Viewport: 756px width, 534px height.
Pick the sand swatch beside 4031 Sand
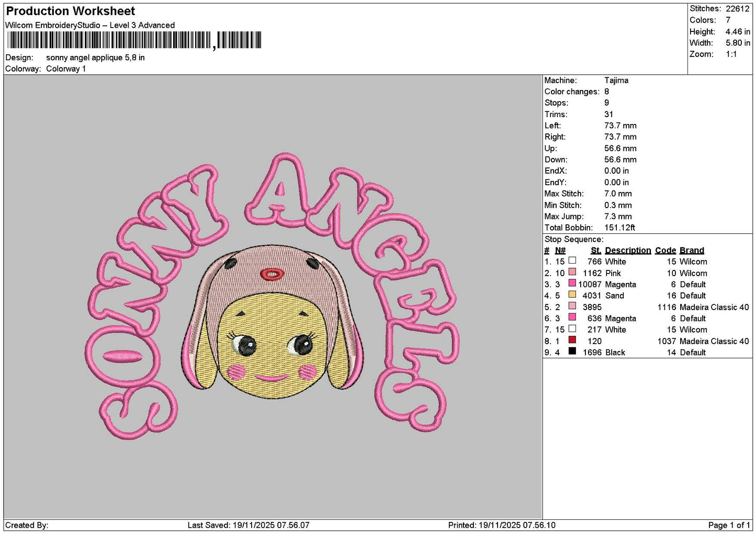tap(572, 294)
